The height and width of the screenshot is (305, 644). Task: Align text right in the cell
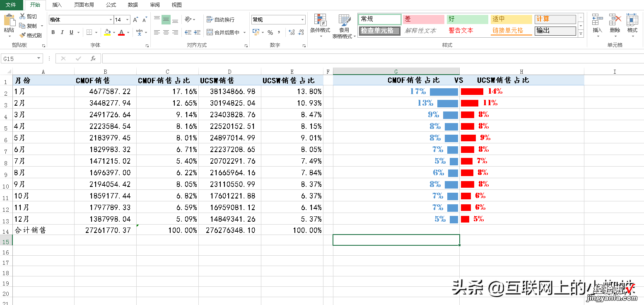(x=175, y=32)
